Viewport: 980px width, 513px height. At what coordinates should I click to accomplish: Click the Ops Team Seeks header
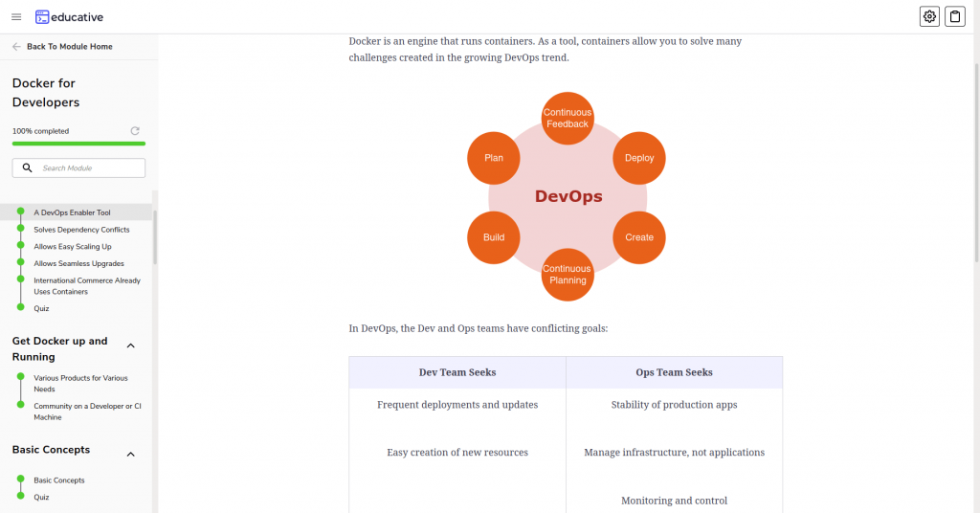point(674,372)
